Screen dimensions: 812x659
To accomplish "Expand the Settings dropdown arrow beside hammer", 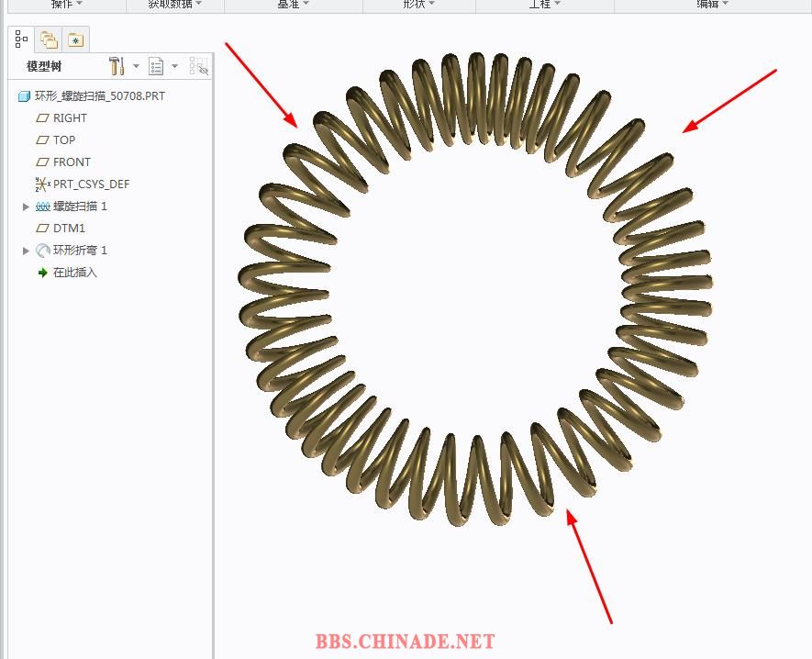I will click(136, 66).
